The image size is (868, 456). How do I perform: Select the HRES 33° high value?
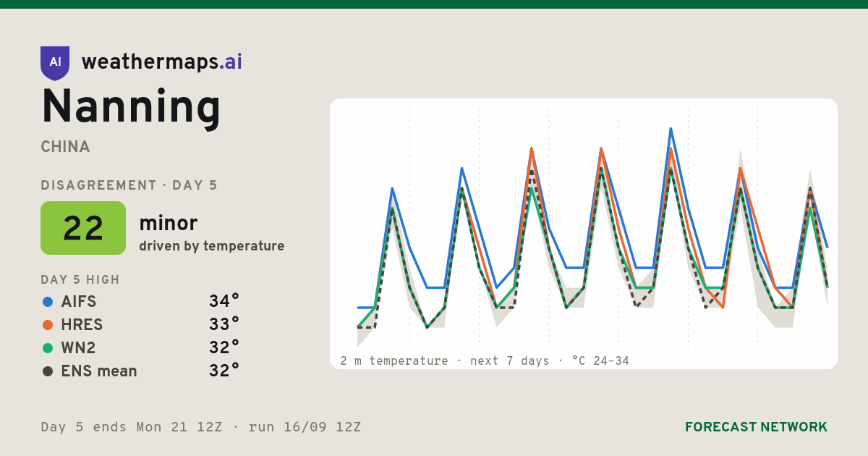pyautogui.click(x=224, y=324)
